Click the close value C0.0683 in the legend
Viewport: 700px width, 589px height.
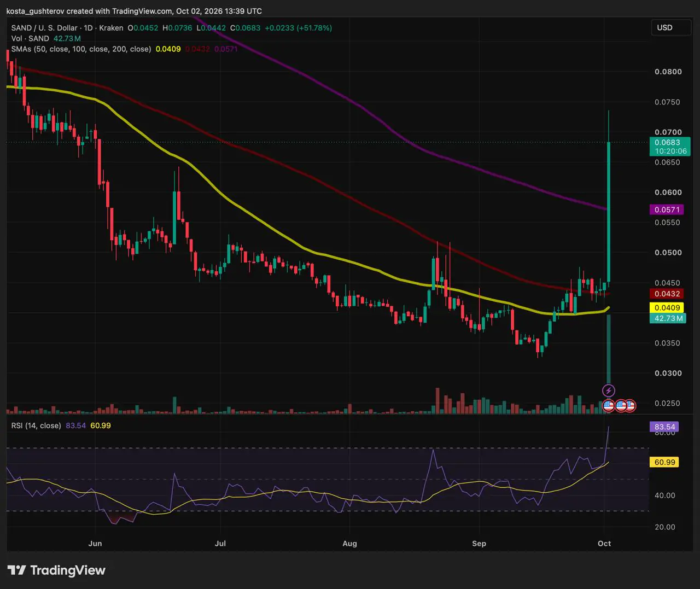(245, 28)
